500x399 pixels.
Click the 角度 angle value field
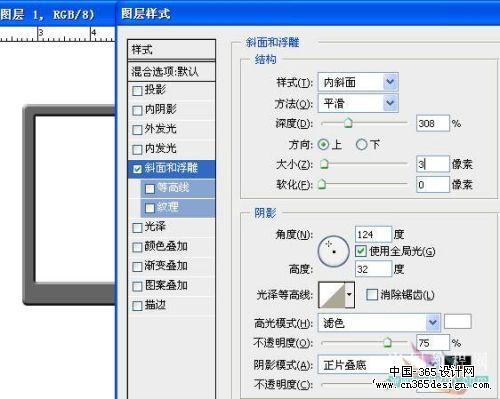(x=373, y=234)
